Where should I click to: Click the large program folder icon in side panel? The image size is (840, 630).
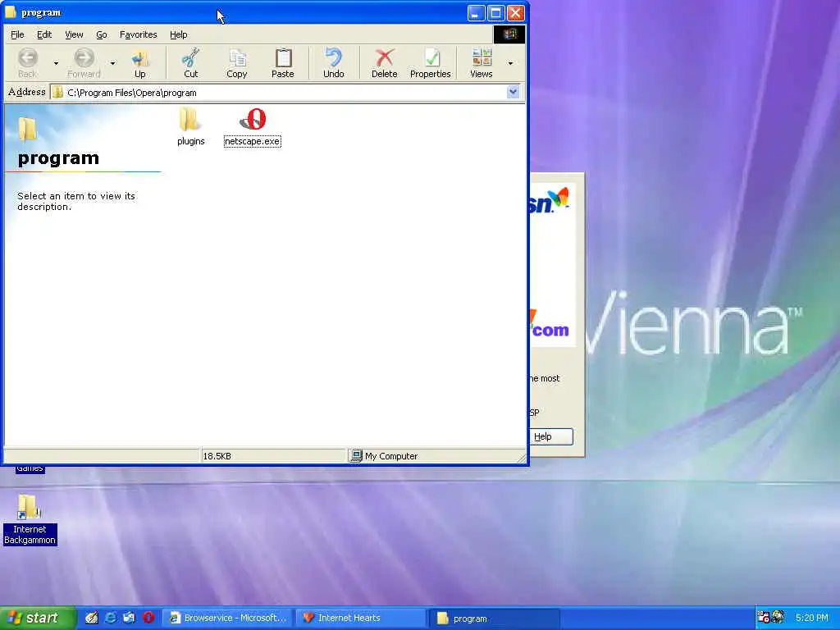(x=27, y=129)
